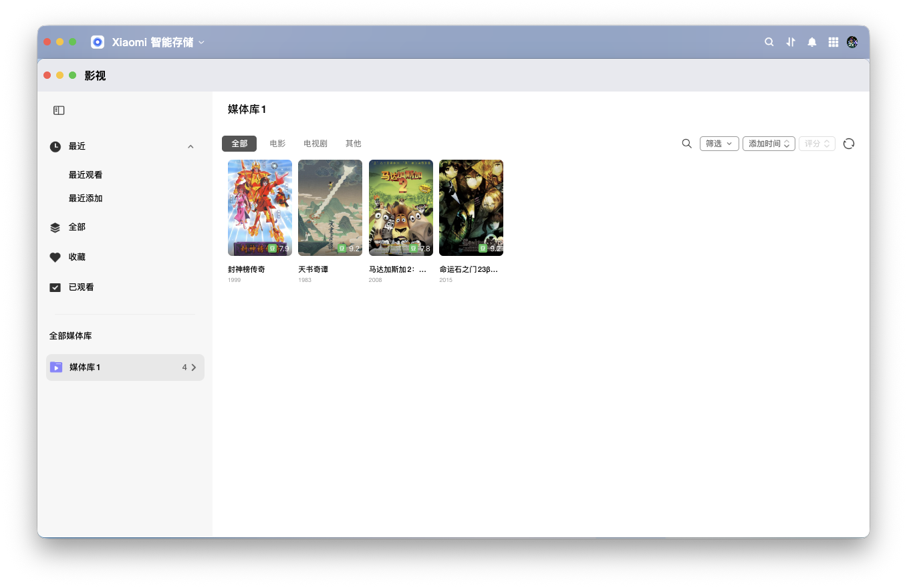Open the 筛选 filter dropdown
The width and height of the screenshot is (907, 588).
719,144
